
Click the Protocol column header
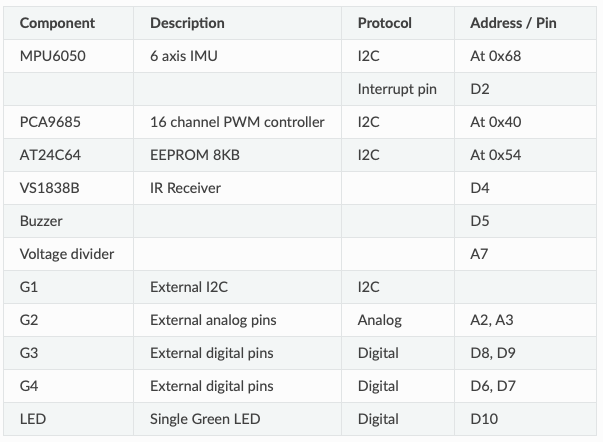(384, 23)
